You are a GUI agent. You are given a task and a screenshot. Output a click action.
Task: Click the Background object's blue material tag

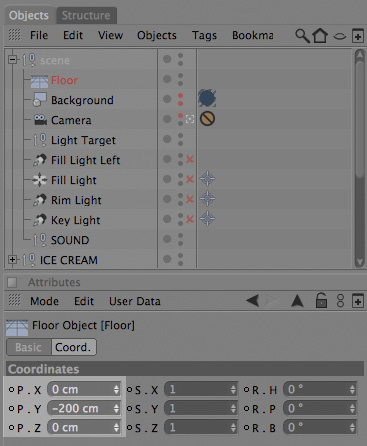click(207, 98)
